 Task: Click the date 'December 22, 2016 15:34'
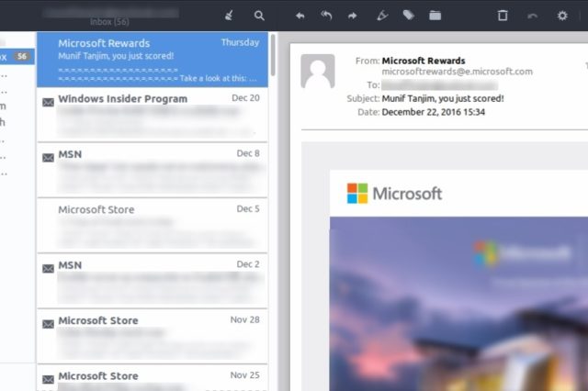click(x=433, y=112)
